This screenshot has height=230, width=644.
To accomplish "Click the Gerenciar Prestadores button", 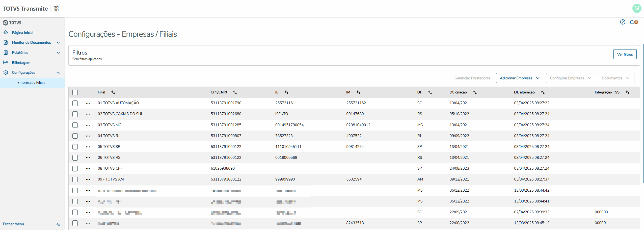I will click(x=472, y=78).
